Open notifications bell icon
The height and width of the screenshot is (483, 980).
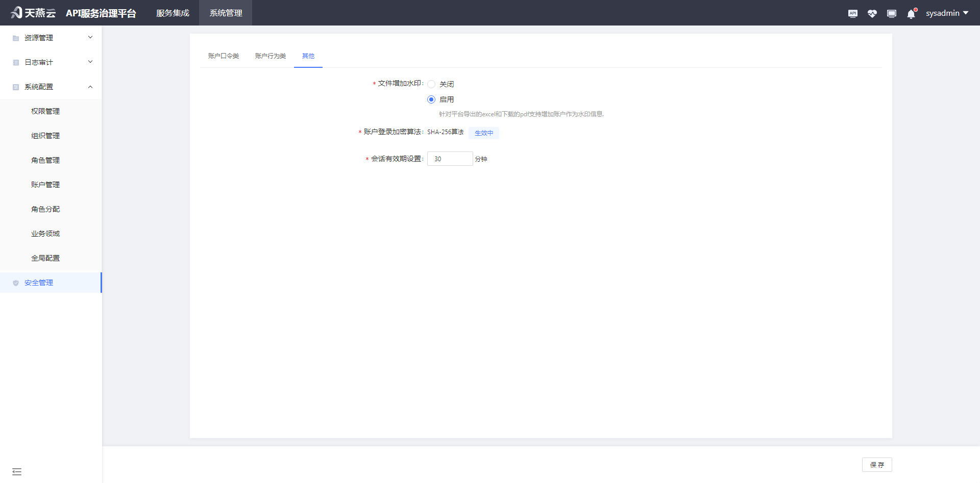pos(911,14)
